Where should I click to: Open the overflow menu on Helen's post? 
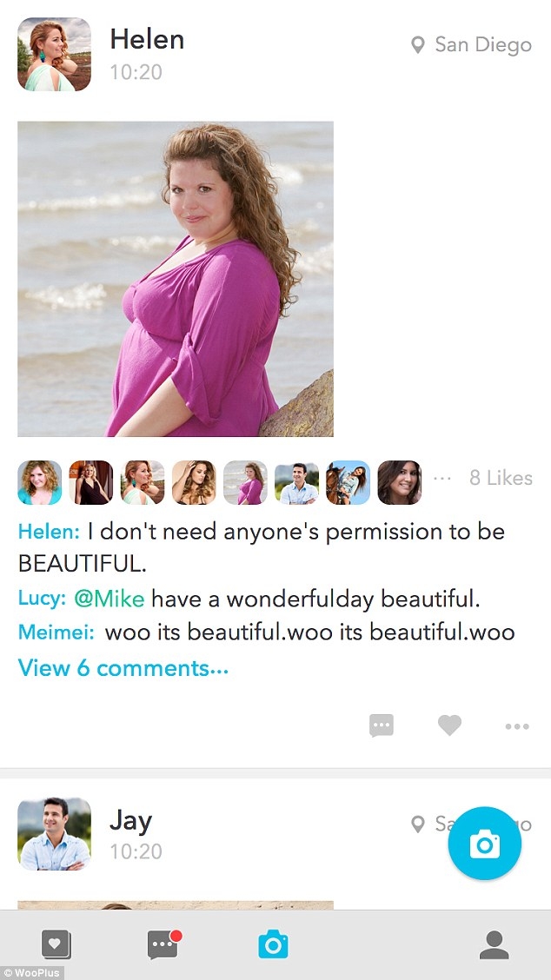(517, 725)
